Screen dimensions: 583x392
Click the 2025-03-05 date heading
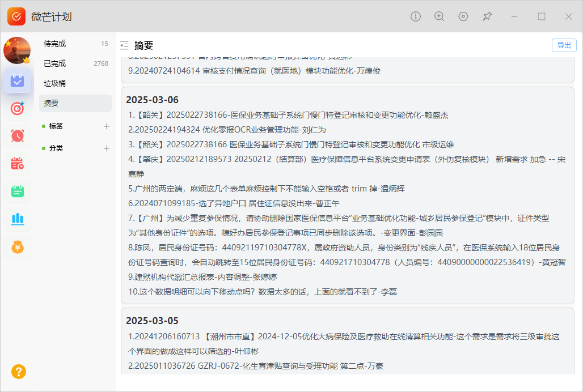(x=152, y=321)
